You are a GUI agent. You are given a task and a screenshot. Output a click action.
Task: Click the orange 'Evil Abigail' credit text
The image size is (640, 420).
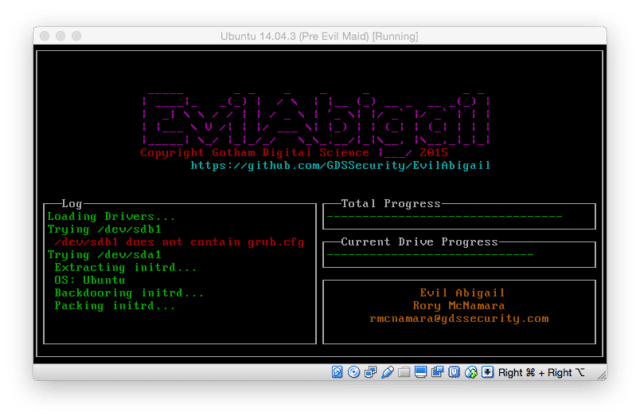(x=462, y=293)
